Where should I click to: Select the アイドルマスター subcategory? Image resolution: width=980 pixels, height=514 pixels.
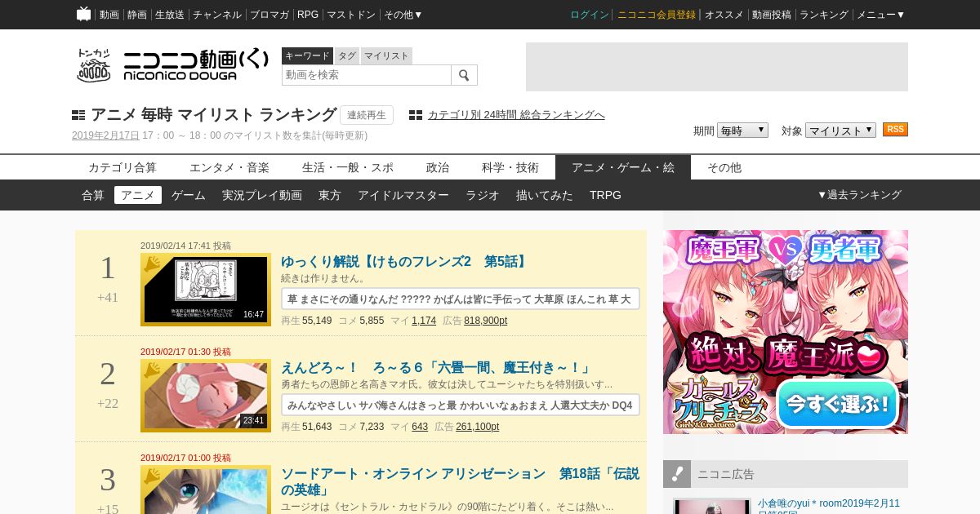[403, 195]
